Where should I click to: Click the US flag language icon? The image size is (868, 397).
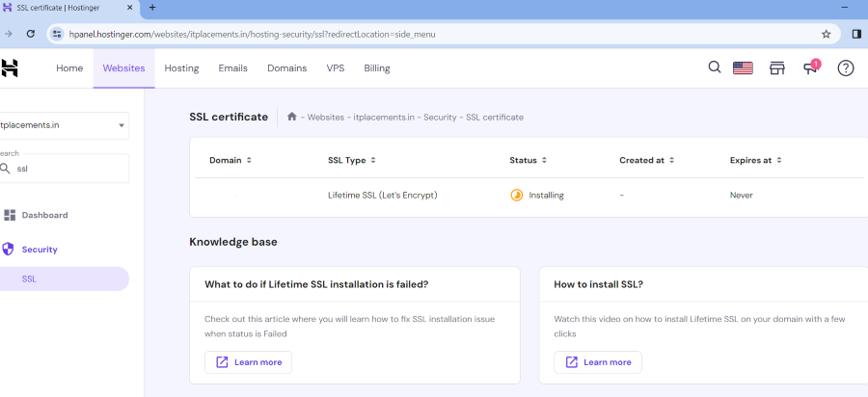pyautogui.click(x=743, y=68)
